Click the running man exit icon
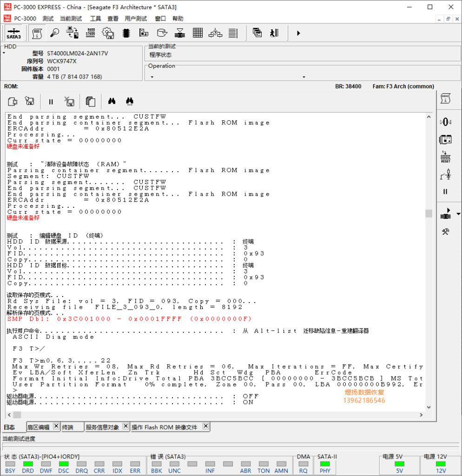Image resolution: width=462 pixels, height=476 pixels. (x=274, y=33)
